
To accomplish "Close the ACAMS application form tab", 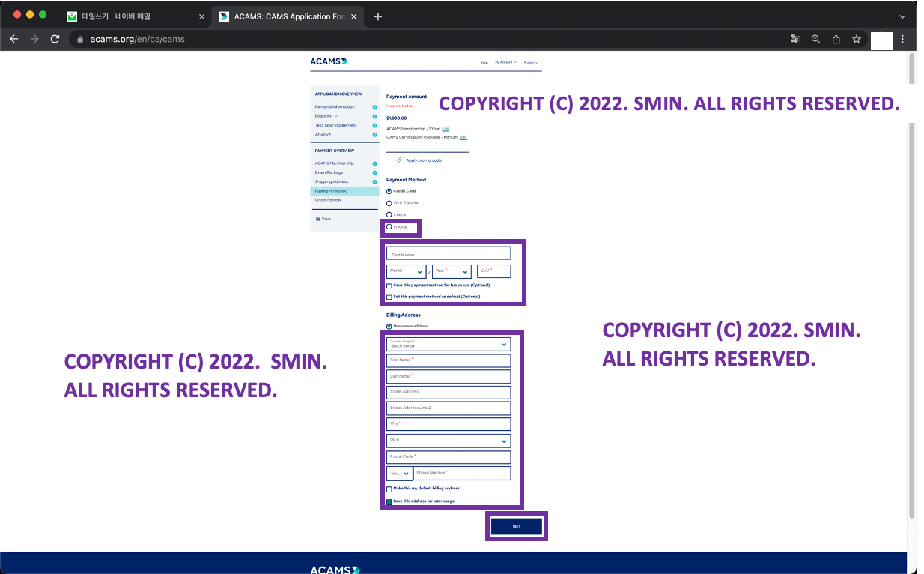I will (x=354, y=16).
